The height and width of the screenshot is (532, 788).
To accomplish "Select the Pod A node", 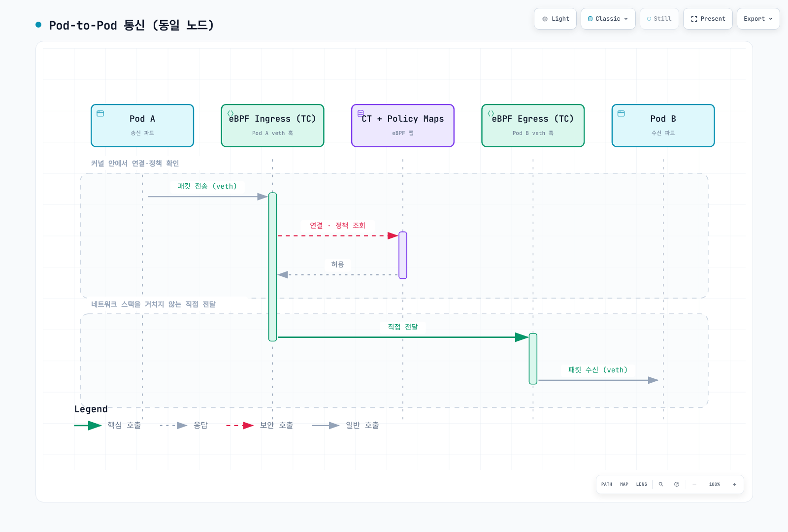I will click(142, 126).
